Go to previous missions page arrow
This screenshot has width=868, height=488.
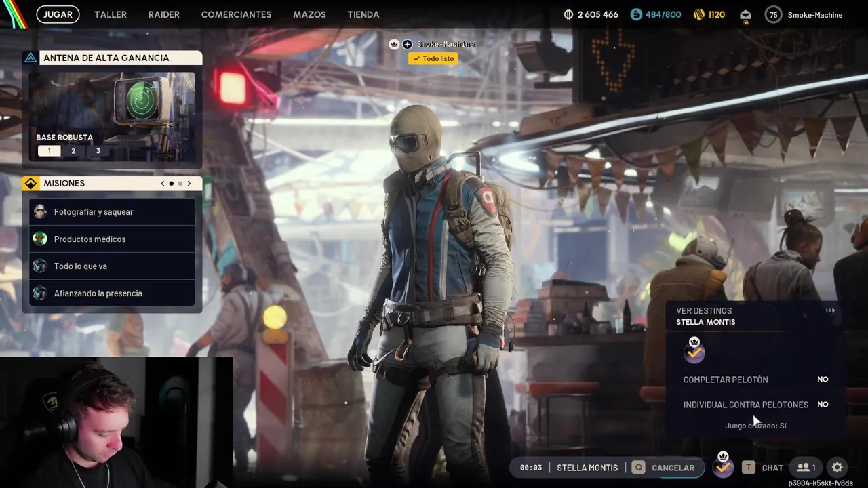pos(163,184)
